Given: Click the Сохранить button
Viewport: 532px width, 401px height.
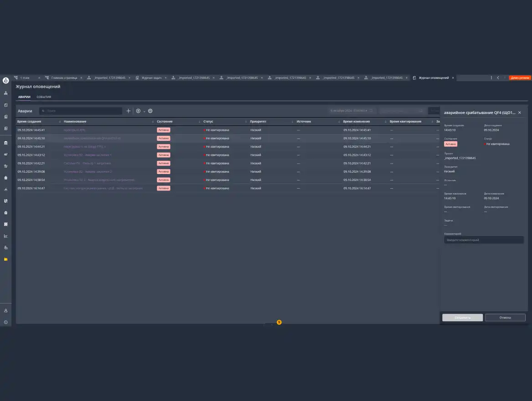Looking at the screenshot, I should [x=462, y=318].
